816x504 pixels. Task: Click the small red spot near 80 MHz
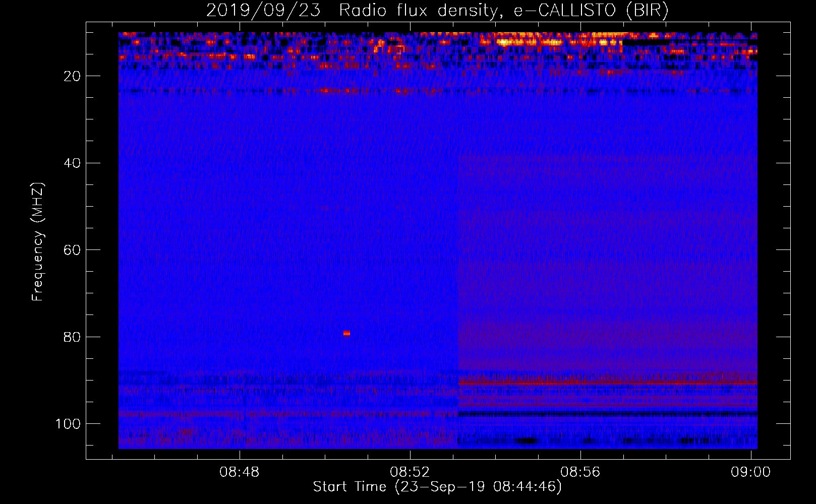point(346,333)
